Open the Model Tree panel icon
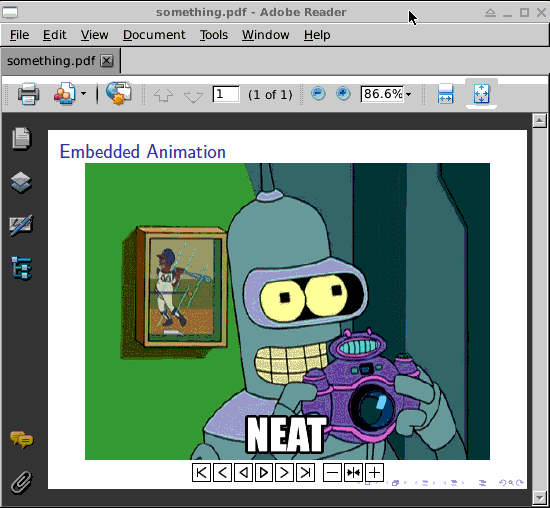Viewport: 550px width, 508px height. pos(21,268)
